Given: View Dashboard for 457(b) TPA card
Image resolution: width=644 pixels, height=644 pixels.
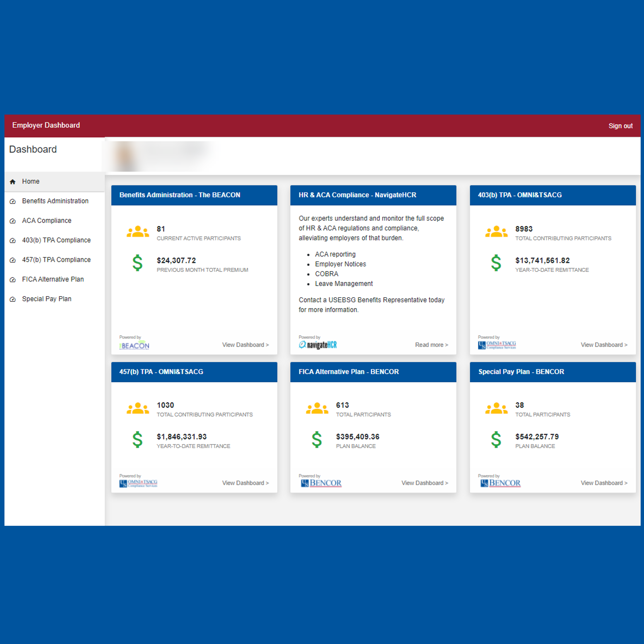Looking at the screenshot, I should (245, 483).
